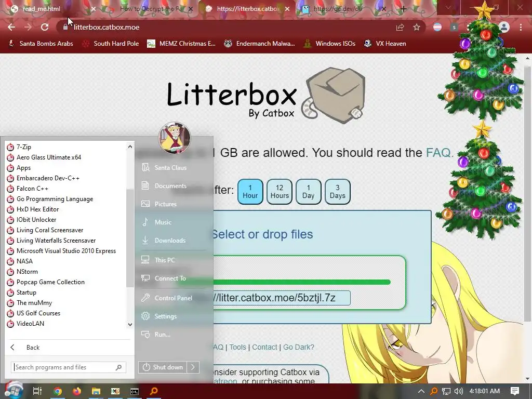Open VideoLAN folder in Start menu
532x399 pixels.
[x=66, y=324]
